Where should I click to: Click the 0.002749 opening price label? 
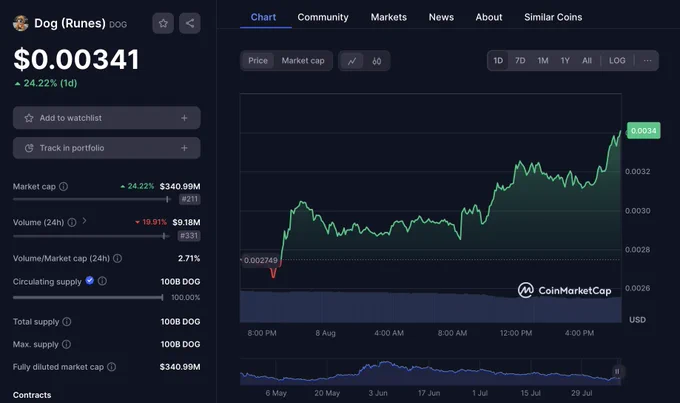pos(260,260)
